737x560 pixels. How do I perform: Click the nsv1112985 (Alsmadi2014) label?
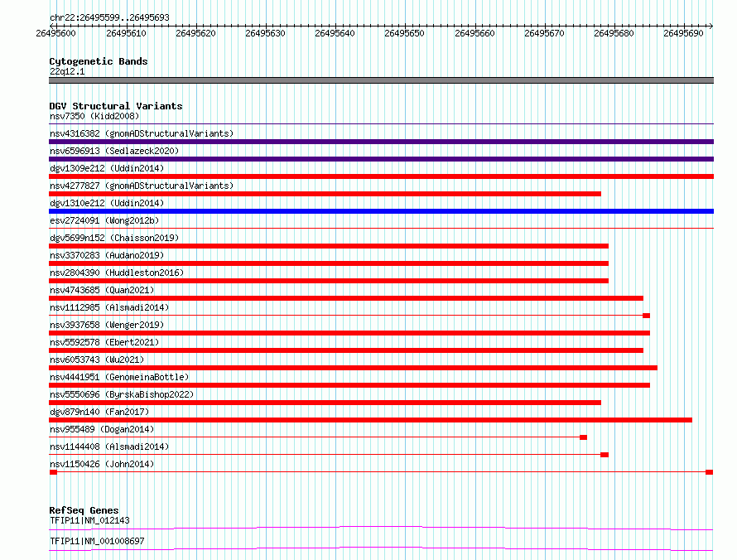click(x=109, y=307)
